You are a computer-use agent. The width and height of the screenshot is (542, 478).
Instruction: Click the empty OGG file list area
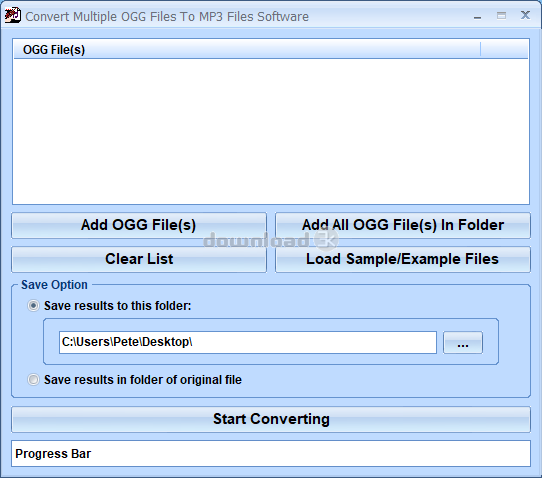[271, 131]
